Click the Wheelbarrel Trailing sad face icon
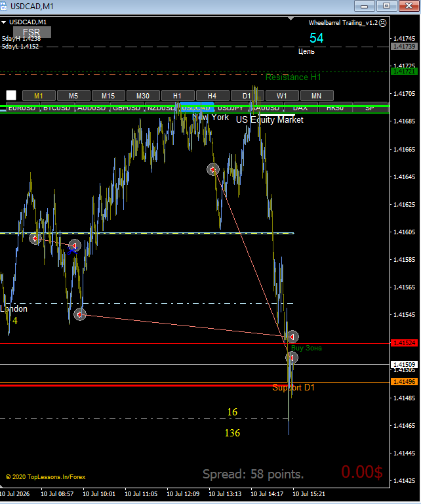421x504 pixels. [382, 23]
